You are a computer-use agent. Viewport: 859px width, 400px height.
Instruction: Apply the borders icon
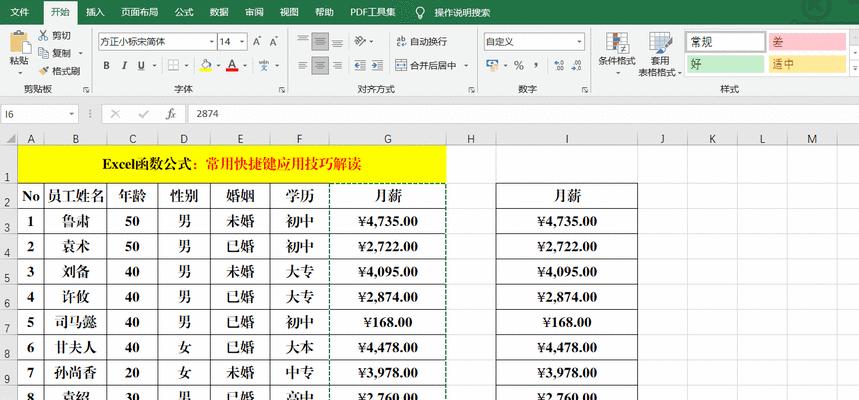(x=173, y=66)
